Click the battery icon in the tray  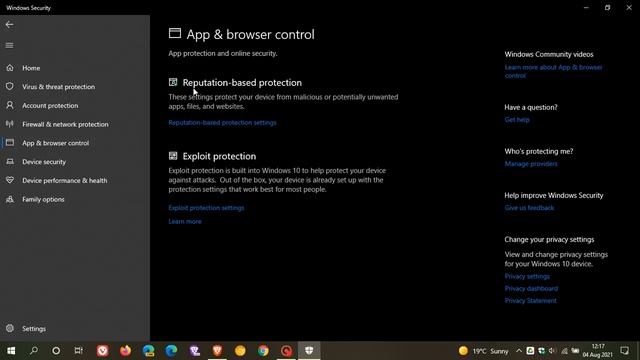576,351
